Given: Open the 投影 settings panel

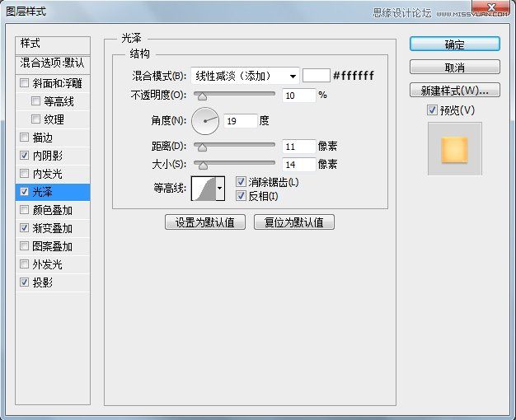Looking at the screenshot, I should 43,282.
